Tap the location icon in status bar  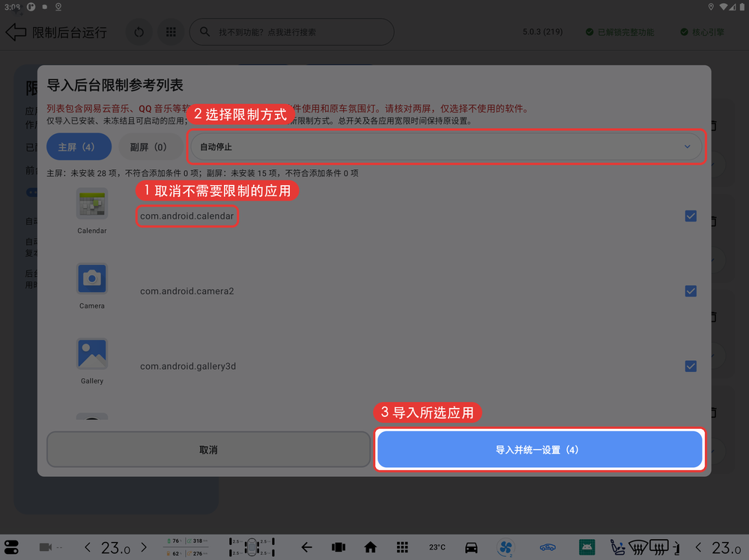[711, 7]
